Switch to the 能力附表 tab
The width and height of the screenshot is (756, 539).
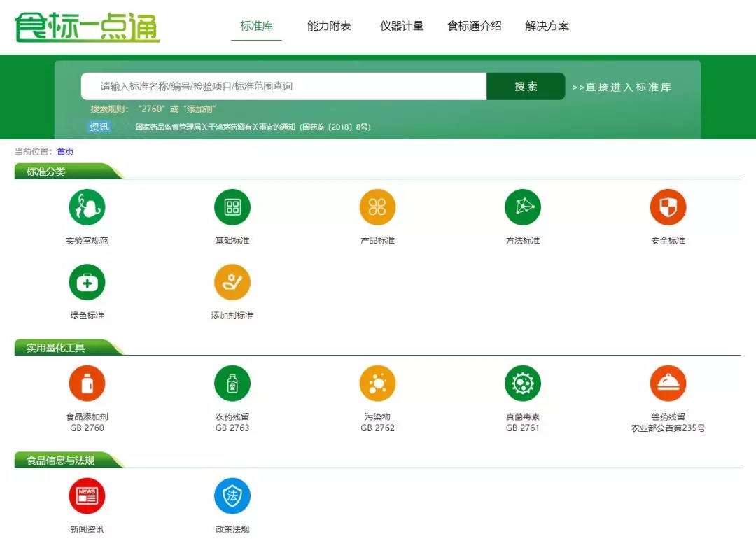329,26
